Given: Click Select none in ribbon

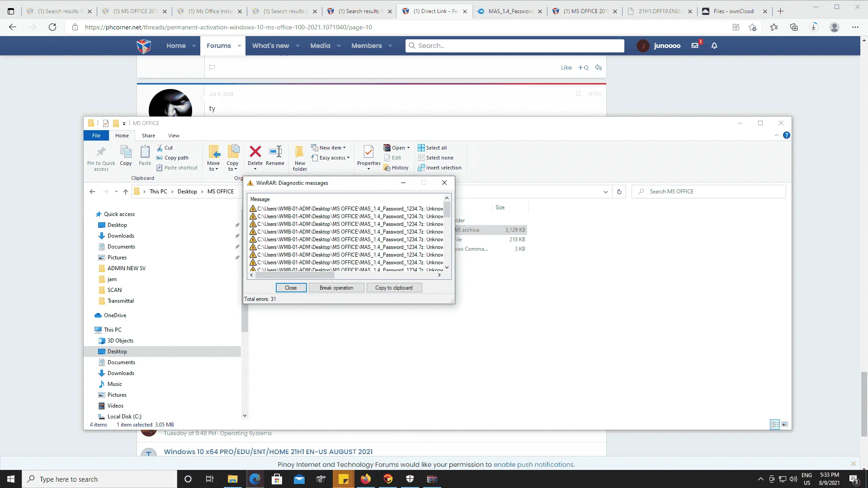Looking at the screenshot, I should click(x=436, y=158).
